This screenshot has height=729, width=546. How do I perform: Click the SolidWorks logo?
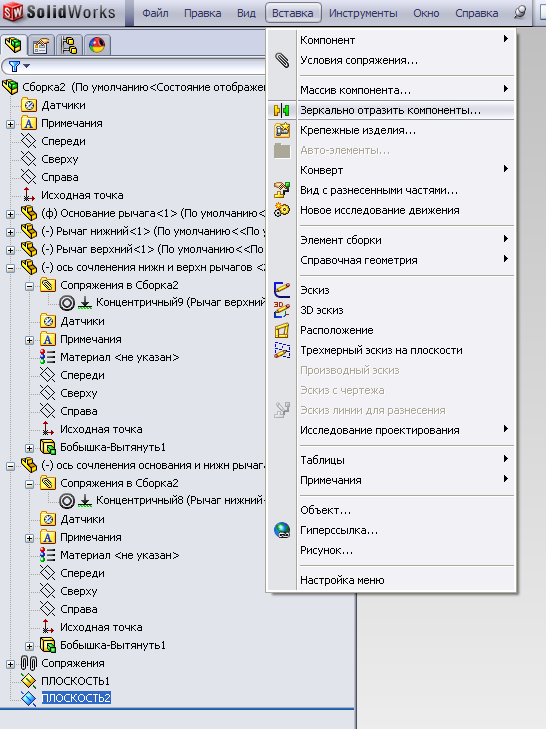click(x=60, y=13)
